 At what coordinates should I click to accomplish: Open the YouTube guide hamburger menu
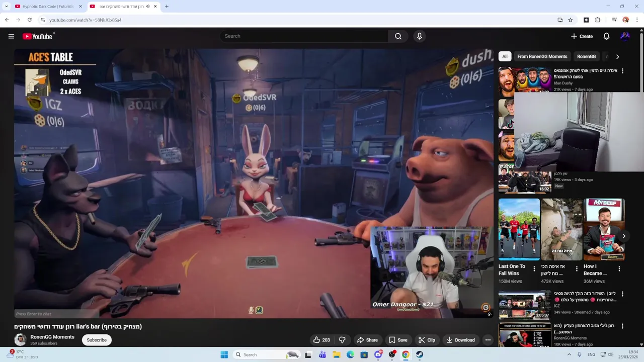tap(11, 36)
